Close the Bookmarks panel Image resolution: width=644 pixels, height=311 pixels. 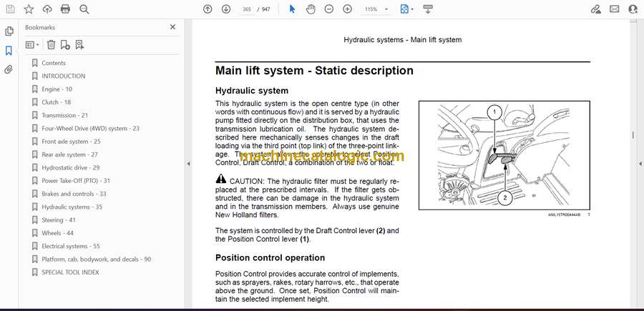pyautogui.click(x=172, y=27)
